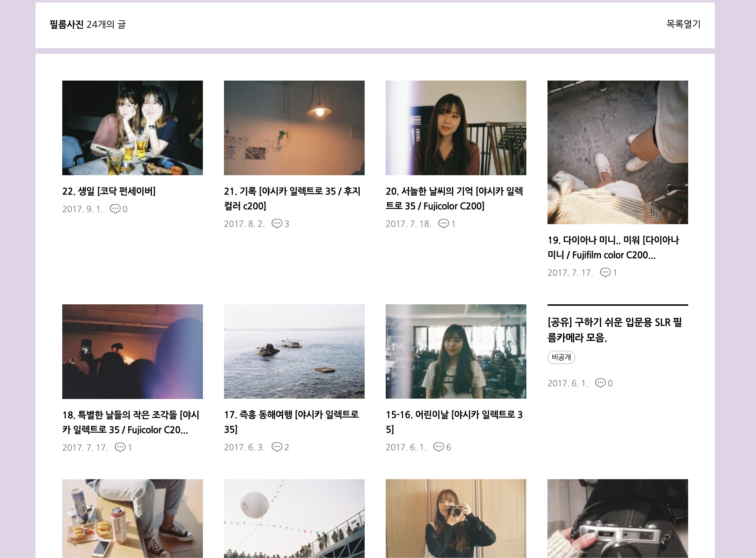
Task: Open thumbnail of post 22 생일
Action: tap(133, 128)
